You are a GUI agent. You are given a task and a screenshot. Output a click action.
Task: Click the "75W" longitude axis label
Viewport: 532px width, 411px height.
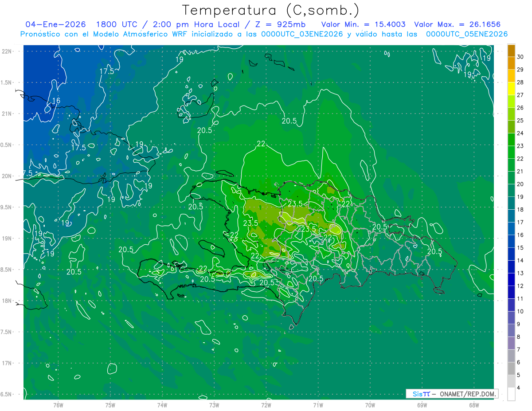coord(110,405)
